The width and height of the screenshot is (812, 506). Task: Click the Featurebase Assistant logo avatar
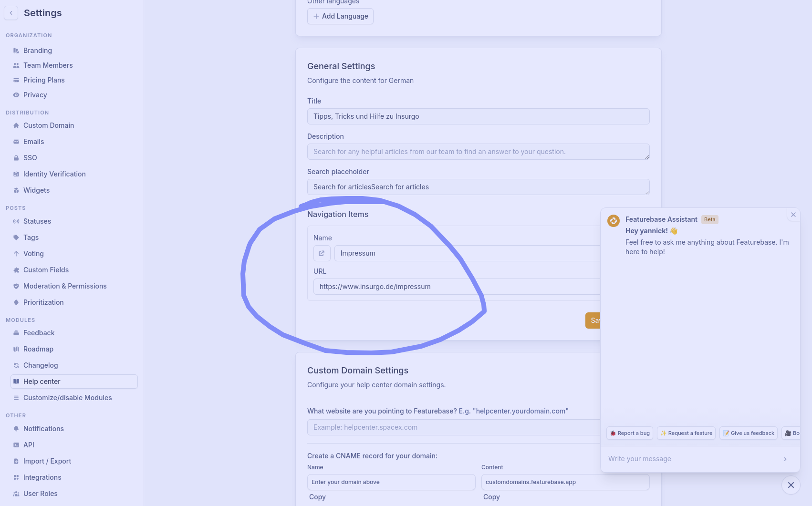click(x=613, y=220)
